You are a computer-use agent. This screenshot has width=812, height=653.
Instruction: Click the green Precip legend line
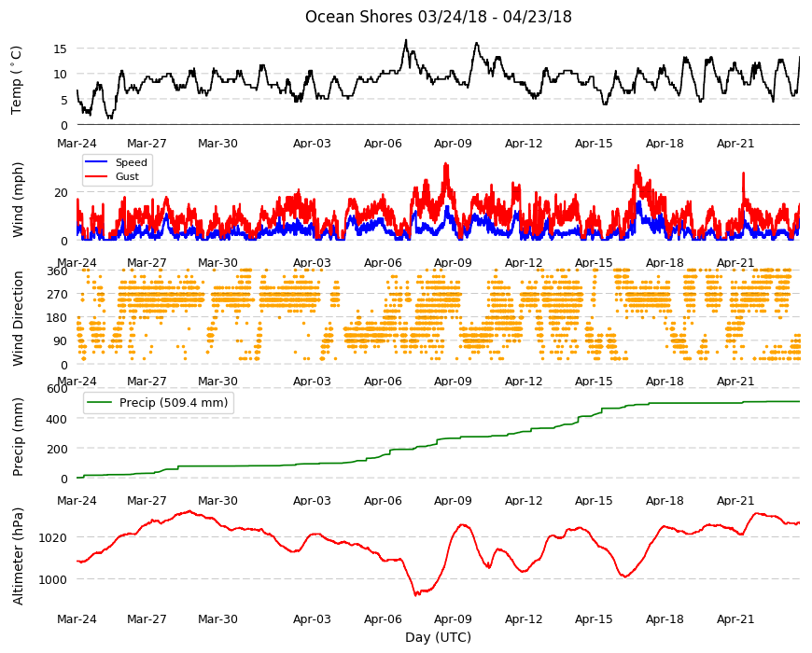pyautogui.click(x=100, y=403)
